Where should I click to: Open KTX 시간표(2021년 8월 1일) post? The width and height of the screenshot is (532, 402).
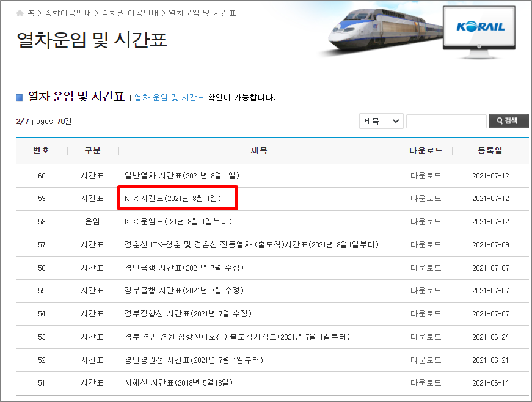[x=173, y=198]
